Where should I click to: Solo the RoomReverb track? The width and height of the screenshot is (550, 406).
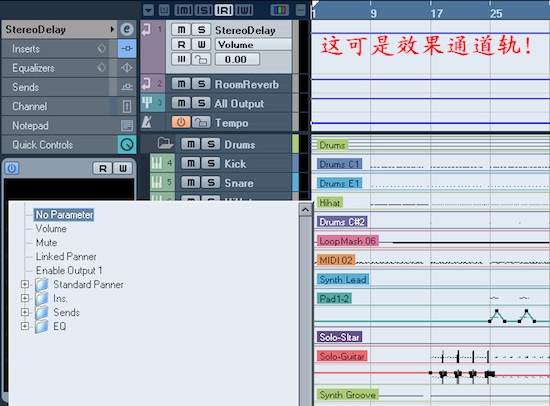(201, 84)
